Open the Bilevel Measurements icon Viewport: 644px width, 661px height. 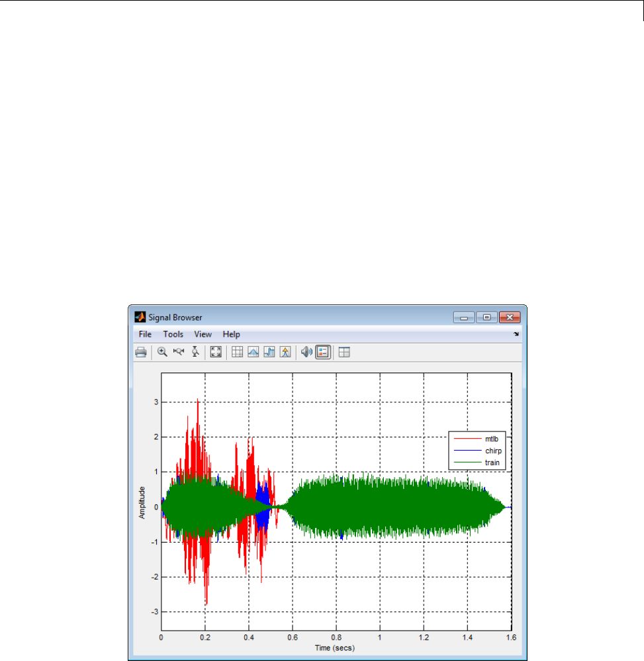tap(269, 352)
